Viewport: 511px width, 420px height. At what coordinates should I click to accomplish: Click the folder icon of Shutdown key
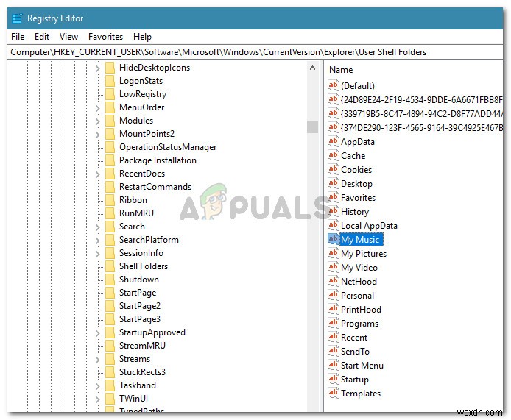coord(110,280)
